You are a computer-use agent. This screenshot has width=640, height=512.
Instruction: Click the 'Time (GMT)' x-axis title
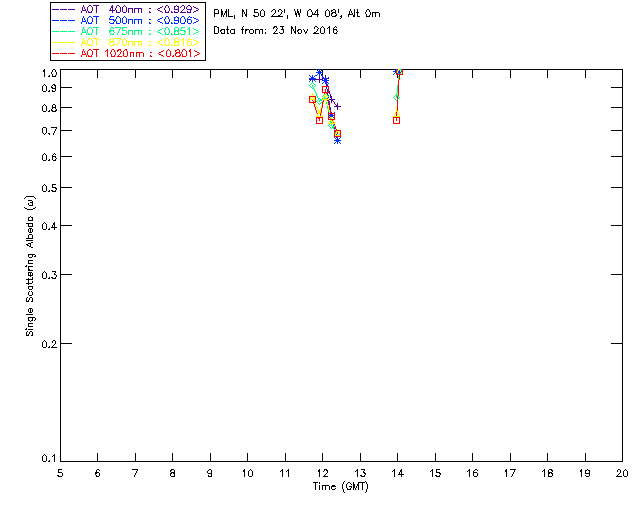click(340, 487)
